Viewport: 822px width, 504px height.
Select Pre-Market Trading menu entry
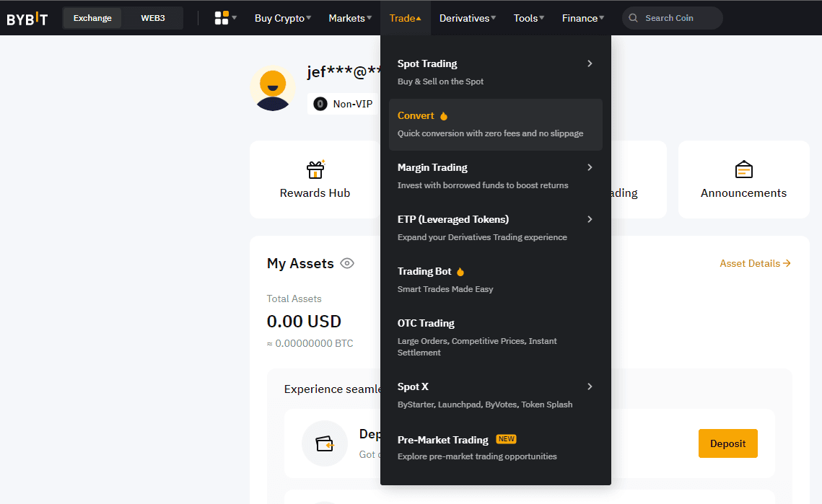495,448
